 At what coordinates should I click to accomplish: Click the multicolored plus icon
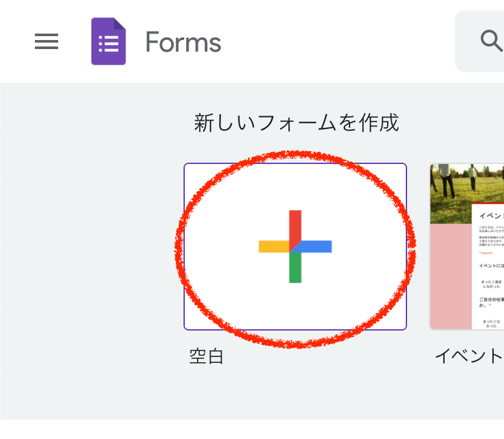click(x=295, y=246)
